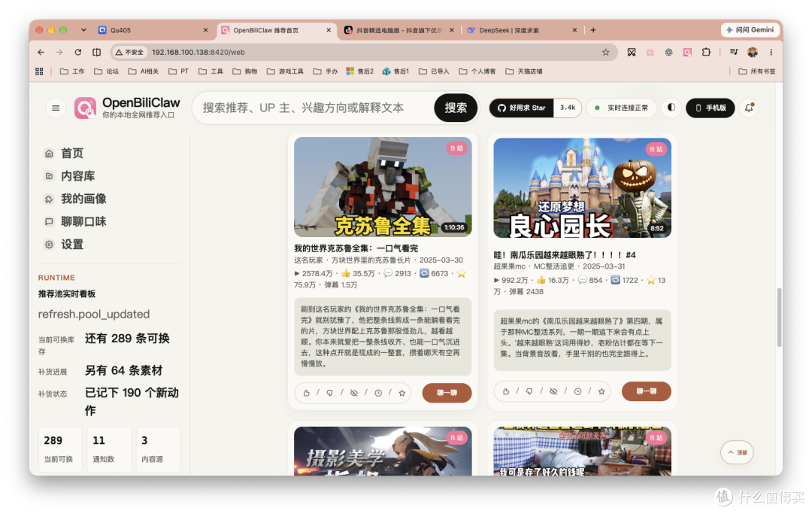This screenshot has height=514, width=812.
Task: Go back in browser
Action: pyautogui.click(x=41, y=52)
